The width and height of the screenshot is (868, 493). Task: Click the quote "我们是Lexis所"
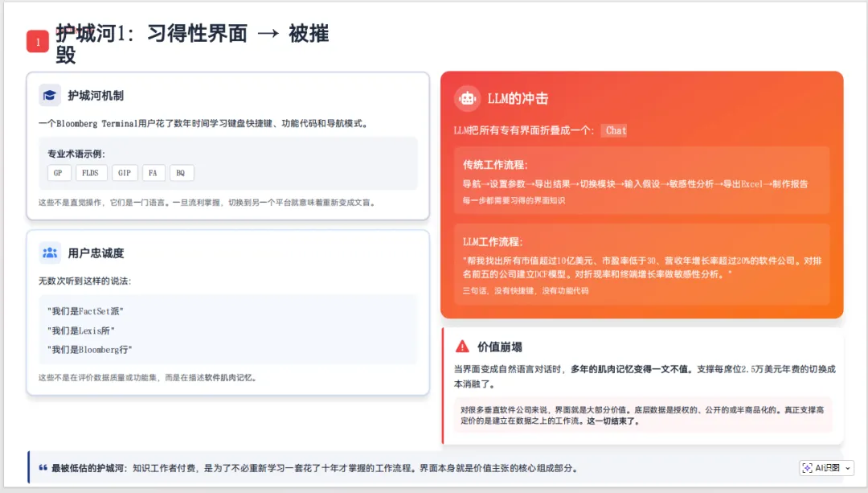pyautogui.click(x=81, y=331)
